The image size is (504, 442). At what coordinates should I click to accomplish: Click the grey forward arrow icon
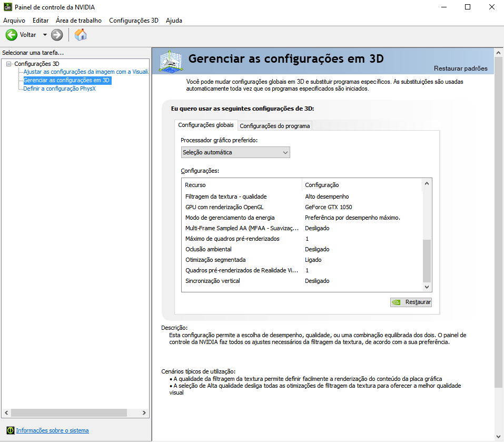click(57, 35)
